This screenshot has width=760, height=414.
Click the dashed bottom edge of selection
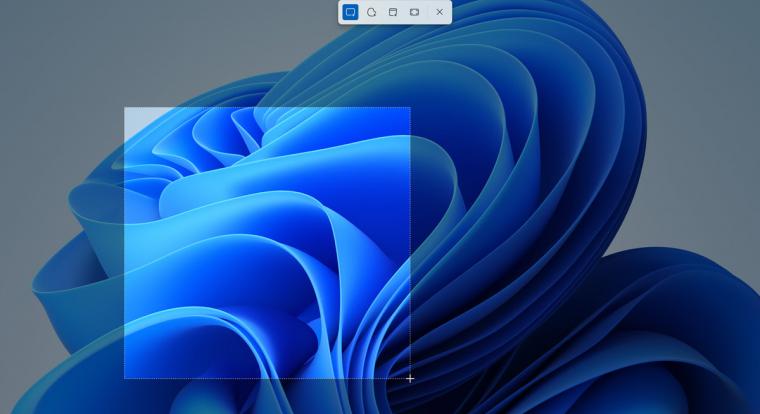[x=267, y=378]
